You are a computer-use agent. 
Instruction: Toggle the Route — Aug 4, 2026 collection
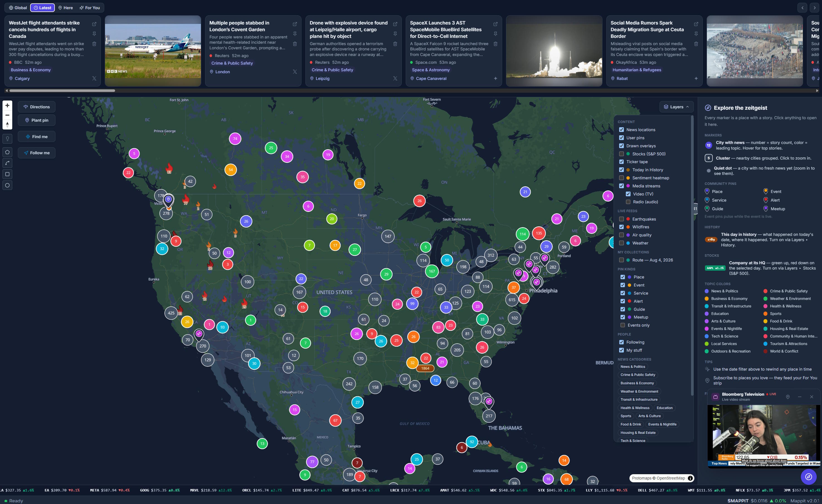621,260
